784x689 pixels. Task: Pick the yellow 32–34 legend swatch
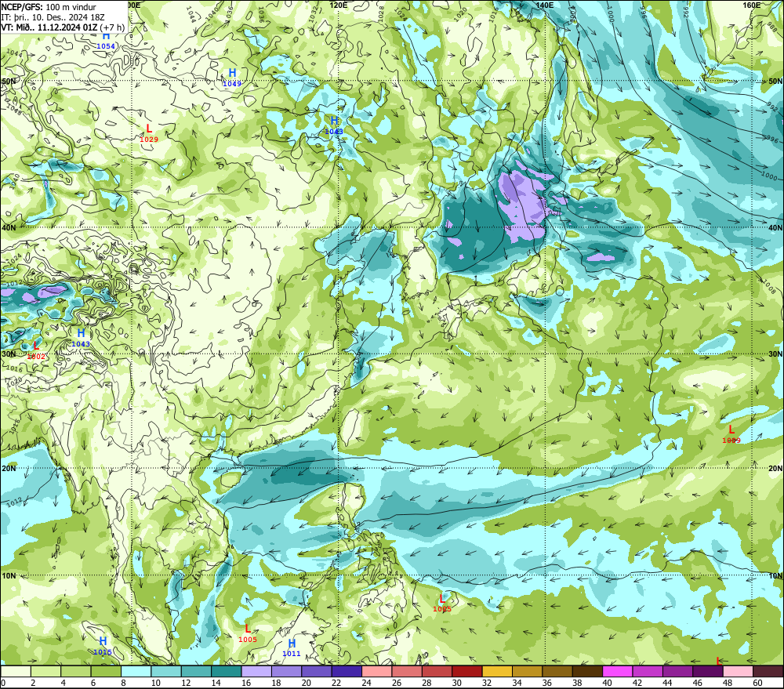pyautogui.click(x=497, y=671)
